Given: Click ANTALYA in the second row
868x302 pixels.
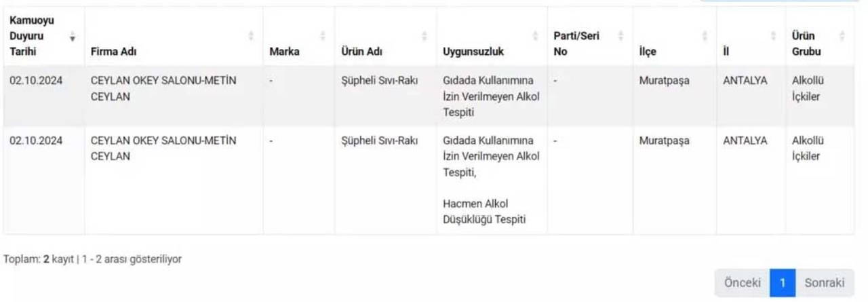Looking at the screenshot, I should [745, 140].
